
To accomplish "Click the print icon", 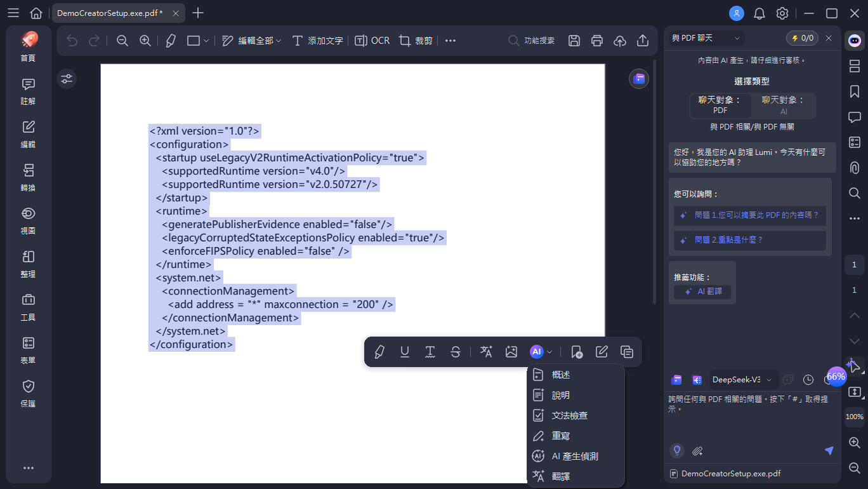I will tap(596, 41).
